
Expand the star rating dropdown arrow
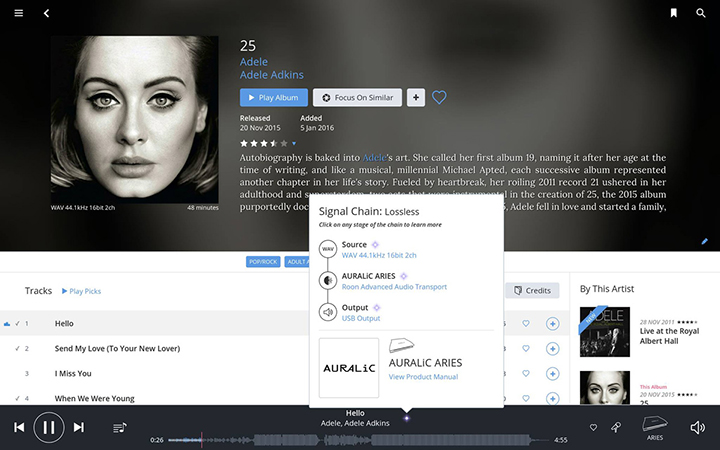[x=294, y=143]
